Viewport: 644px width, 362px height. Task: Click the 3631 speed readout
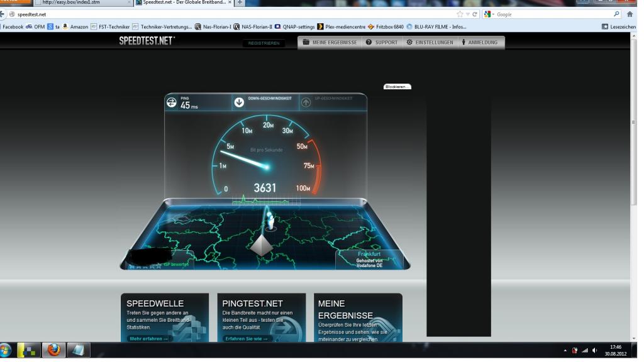tap(265, 188)
